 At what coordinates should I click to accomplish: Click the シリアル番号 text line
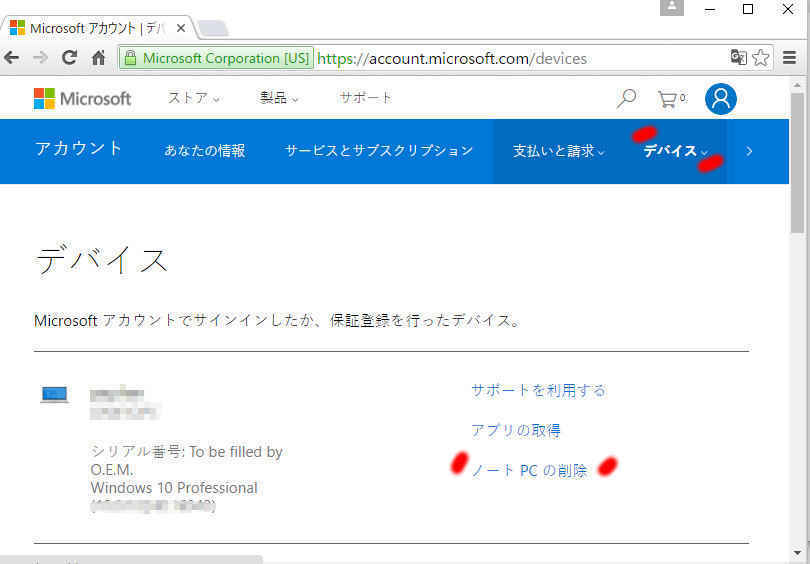click(186, 452)
